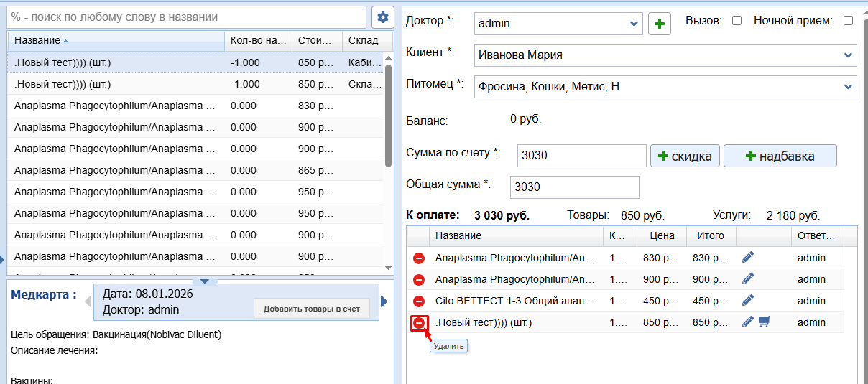Open the Питомец dropdown
This screenshot has width=868, height=384.
tap(848, 87)
